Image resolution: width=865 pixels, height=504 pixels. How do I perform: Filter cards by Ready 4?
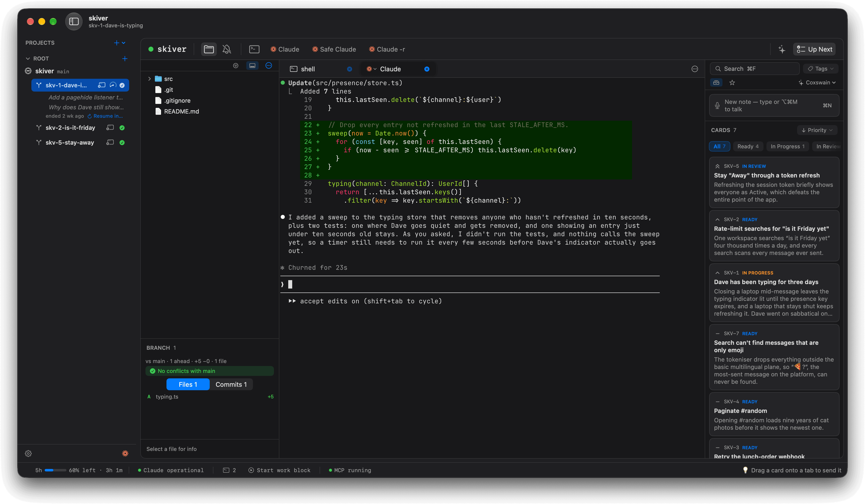click(748, 147)
